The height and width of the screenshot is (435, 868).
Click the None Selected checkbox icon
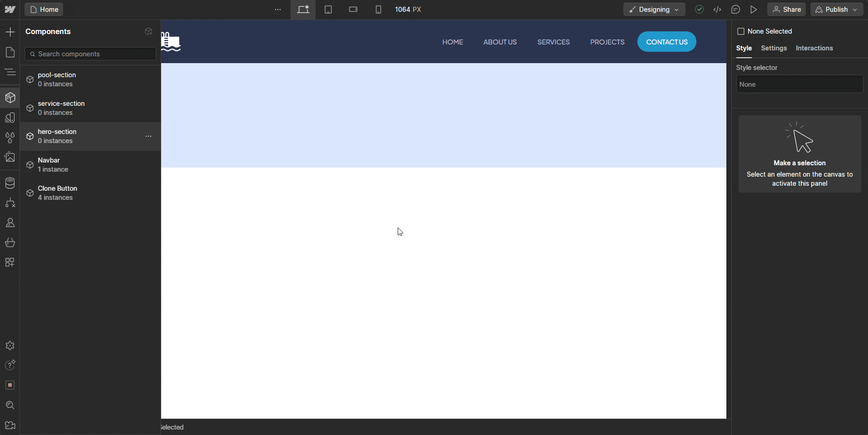[741, 31]
